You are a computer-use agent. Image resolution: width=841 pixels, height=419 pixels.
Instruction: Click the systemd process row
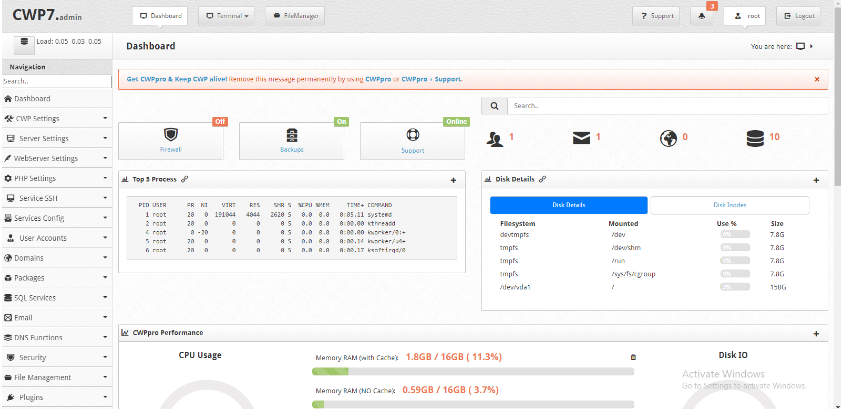(265, 214)
